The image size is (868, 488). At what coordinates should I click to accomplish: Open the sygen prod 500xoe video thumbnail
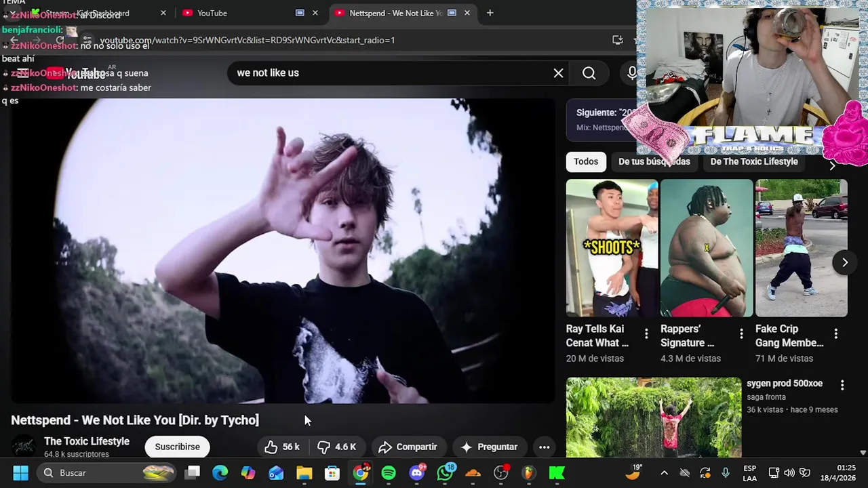654,418
